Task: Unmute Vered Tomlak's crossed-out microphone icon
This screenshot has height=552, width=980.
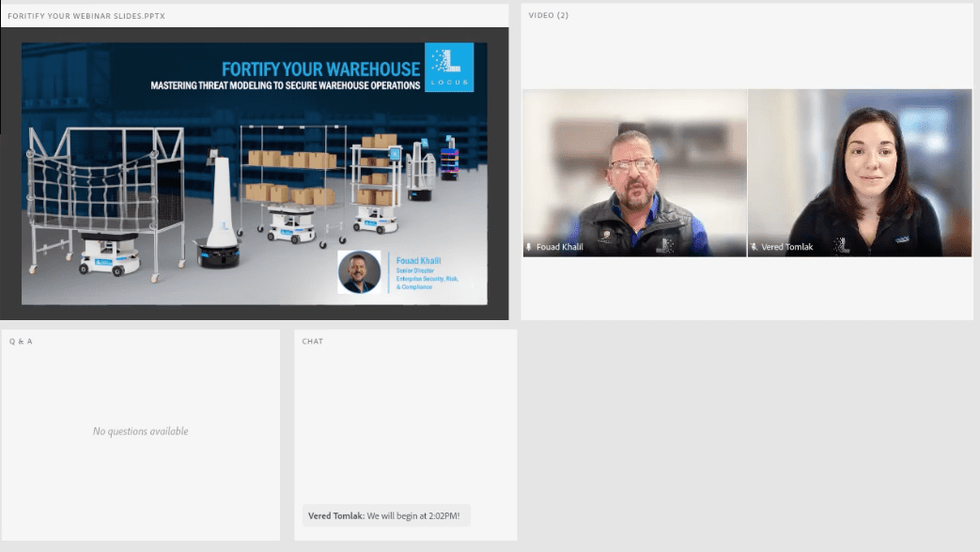Action: pos(754,248)
